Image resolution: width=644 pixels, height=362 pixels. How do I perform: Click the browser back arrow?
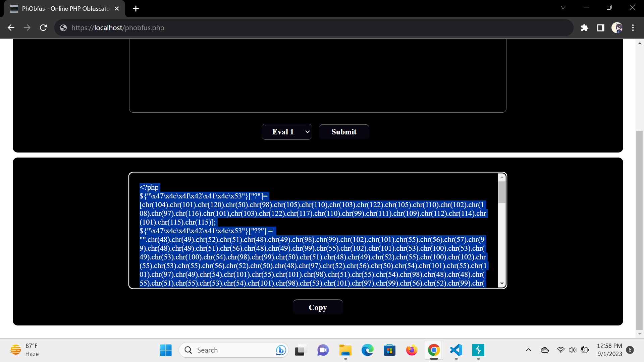[11, 28]
